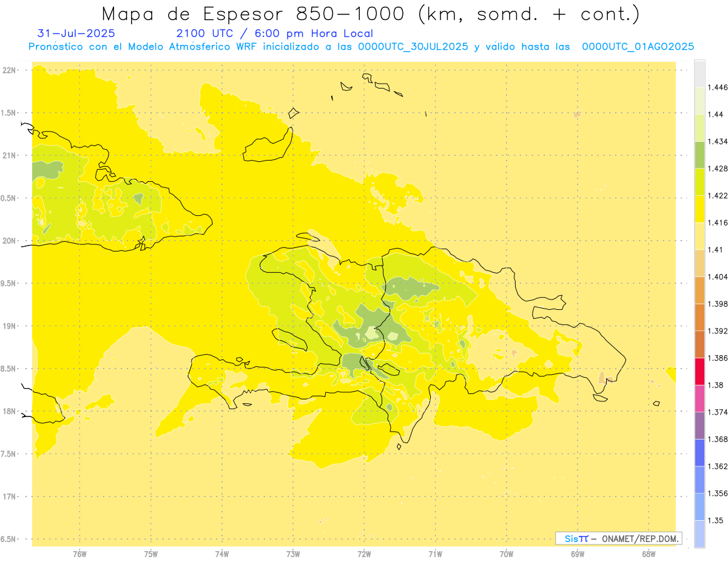Click the time text '2100 UTC / 6:00 pm Hora Local'

[275, 34]
